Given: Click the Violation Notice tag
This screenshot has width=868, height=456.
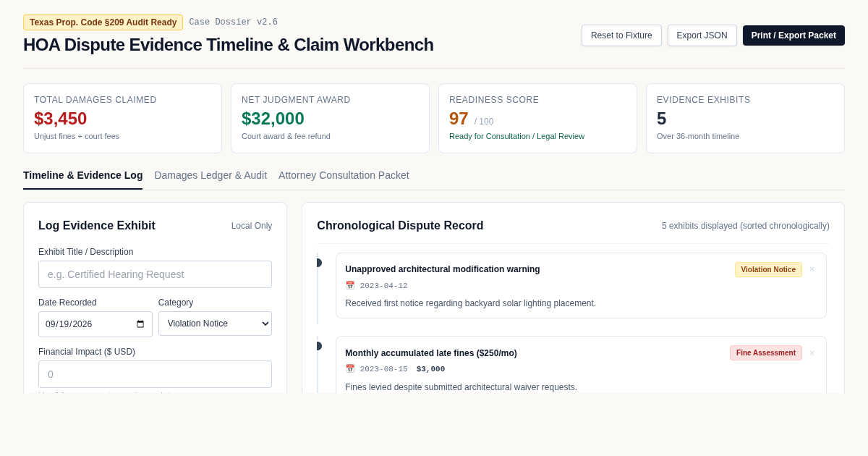Looking at the screenshot, I should tap(768, 269).
